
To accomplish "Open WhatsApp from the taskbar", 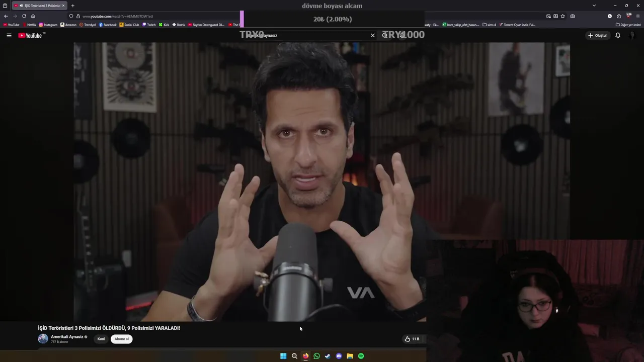I will point(316,356).
